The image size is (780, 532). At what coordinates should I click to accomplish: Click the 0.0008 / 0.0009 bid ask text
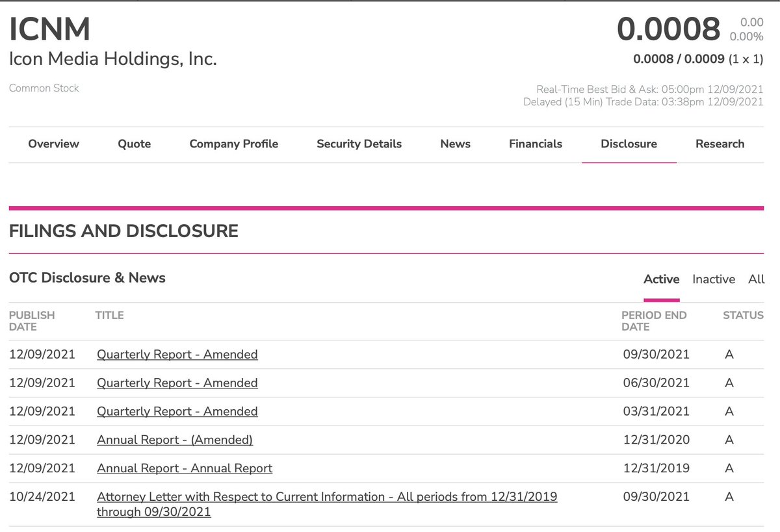point(679,59)
